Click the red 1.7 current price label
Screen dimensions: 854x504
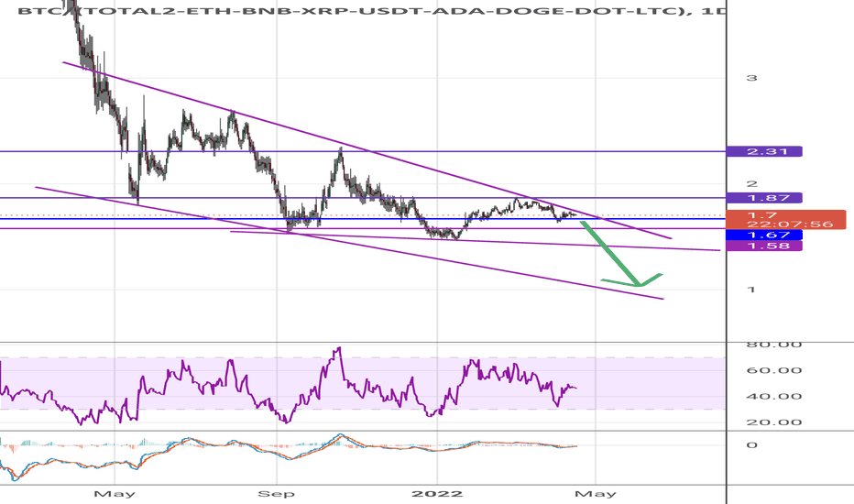(762, 215)
